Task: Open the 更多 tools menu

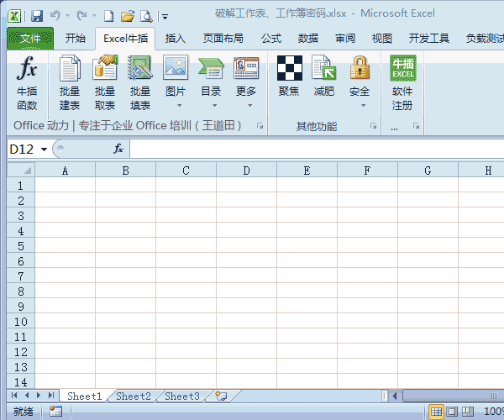Action: 246,82
